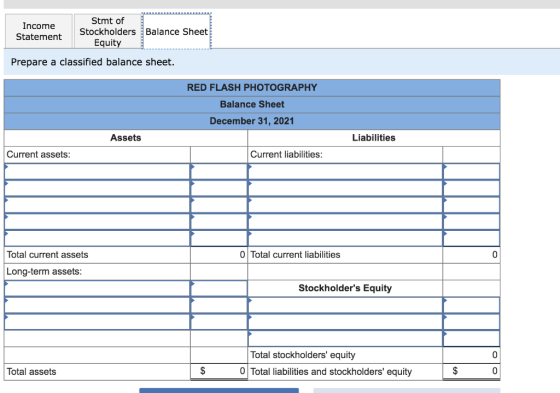Open the first current assets account dropdown

pos(97,171)
